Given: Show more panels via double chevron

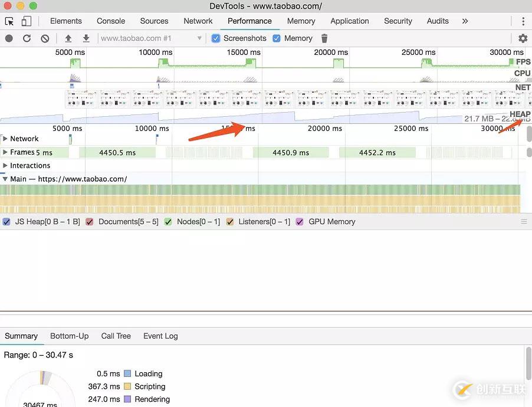Looking at the screenshot, I should [x=465, y=21].
